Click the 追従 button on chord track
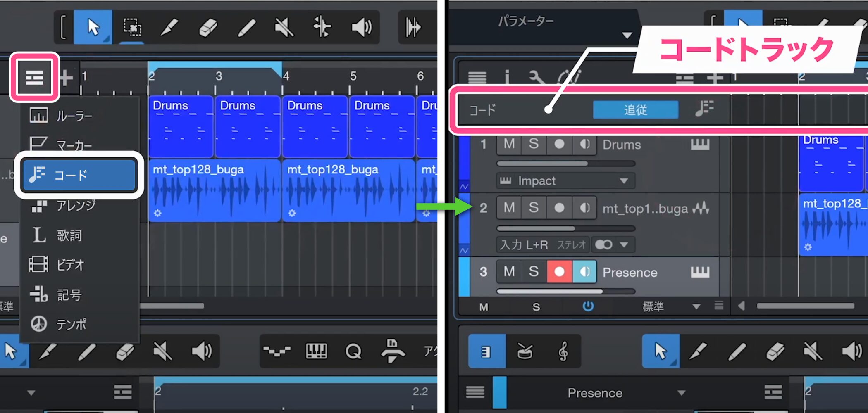Viewport: 868px width, 413px height. click(635, 110)
